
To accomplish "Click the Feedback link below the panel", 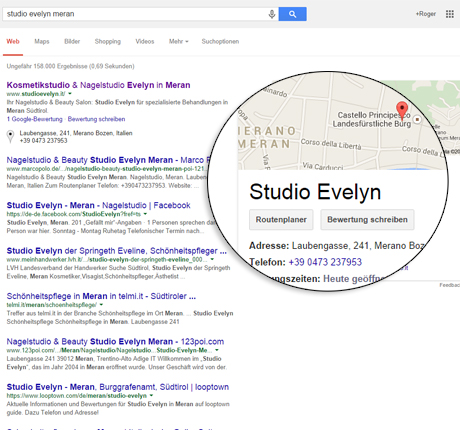I will [x=449, y=285].
